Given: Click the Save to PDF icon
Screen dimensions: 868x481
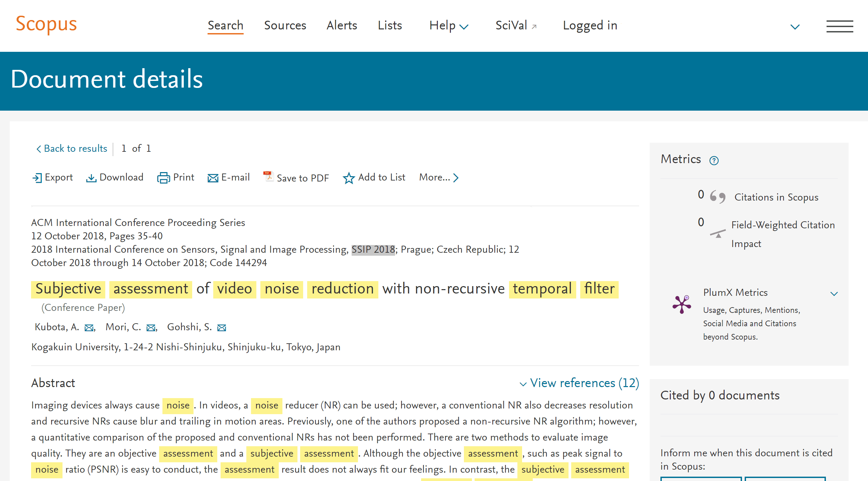Looking at the screenshot, I should (x=268, y=176).
